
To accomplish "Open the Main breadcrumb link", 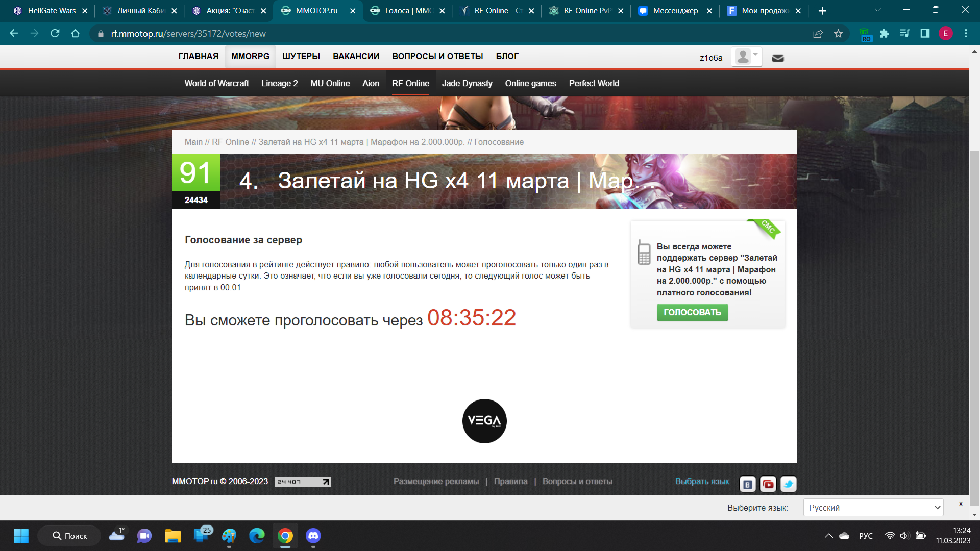I will pos(193,142).
